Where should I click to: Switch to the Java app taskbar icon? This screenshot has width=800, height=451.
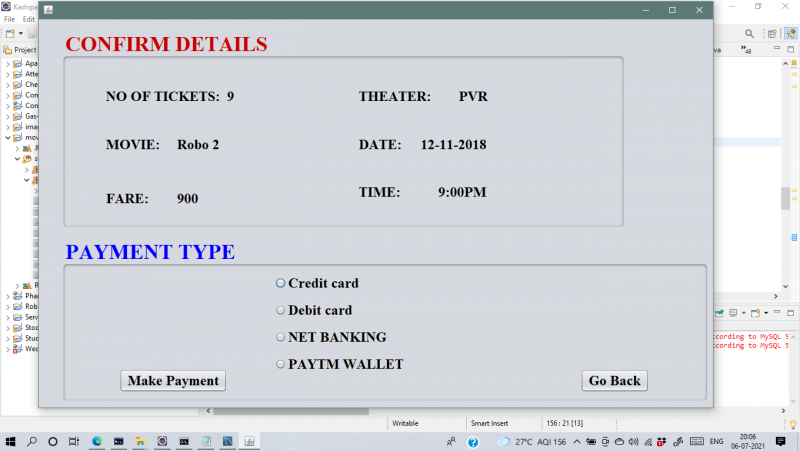(249, 442)
